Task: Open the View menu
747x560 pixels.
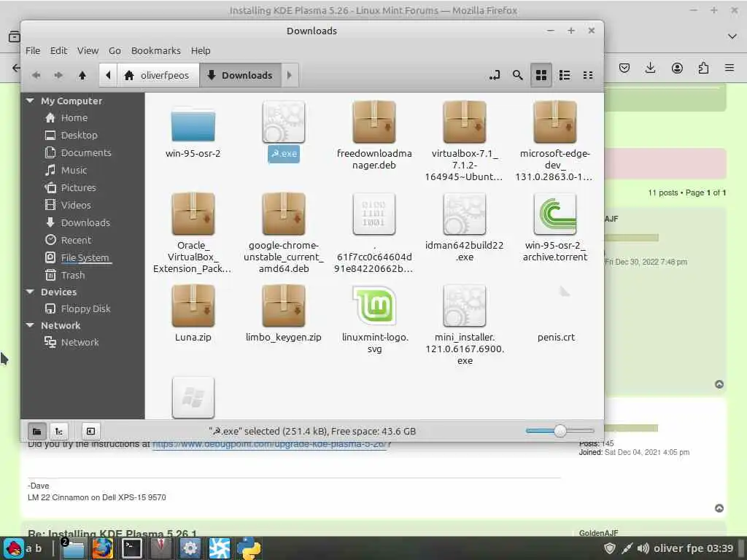Action: click(x=88, y=50)
